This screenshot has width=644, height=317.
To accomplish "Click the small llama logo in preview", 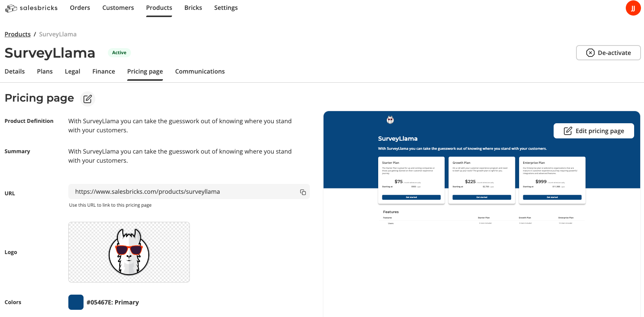I will [390, 120].
